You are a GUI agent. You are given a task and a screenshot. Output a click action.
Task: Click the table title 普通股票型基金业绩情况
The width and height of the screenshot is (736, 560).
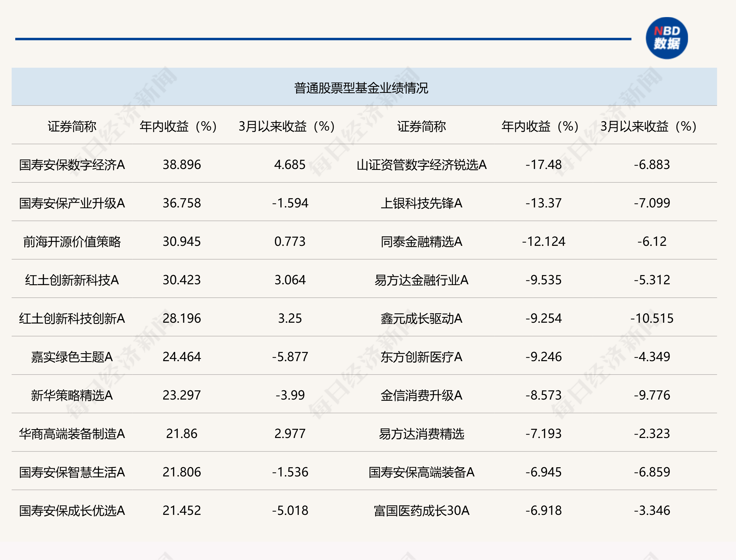[x=361, y=88]
